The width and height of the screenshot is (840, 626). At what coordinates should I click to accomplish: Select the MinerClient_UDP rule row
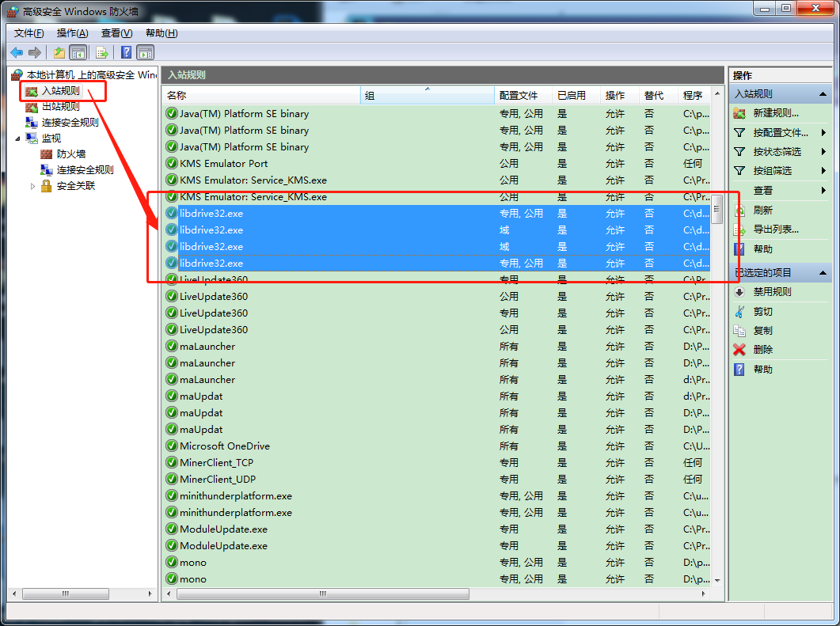[437, 480]
